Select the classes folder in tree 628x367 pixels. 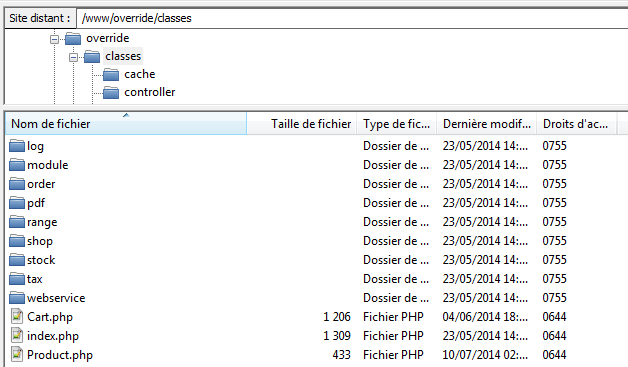point(123,56)
